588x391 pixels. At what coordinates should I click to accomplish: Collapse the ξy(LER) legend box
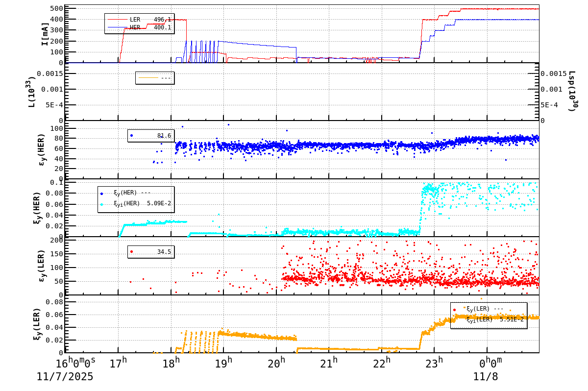[489, 316]
